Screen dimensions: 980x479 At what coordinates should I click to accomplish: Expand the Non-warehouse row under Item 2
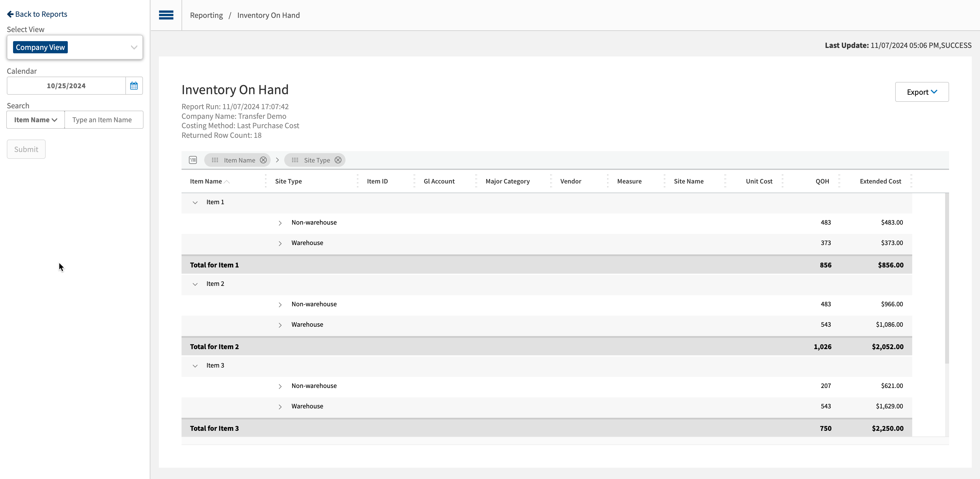tap(280, 304)
